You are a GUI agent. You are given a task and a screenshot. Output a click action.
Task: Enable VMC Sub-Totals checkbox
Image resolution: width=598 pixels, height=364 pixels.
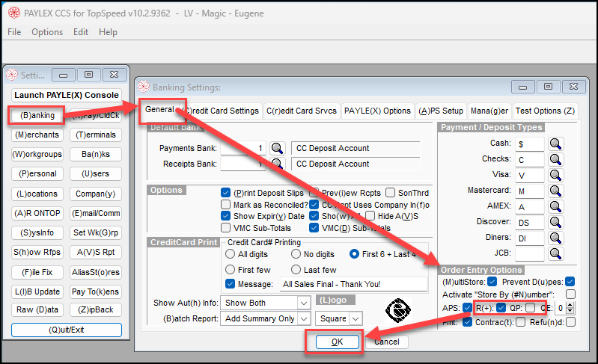pyautogui.click(x=225, y=228)
